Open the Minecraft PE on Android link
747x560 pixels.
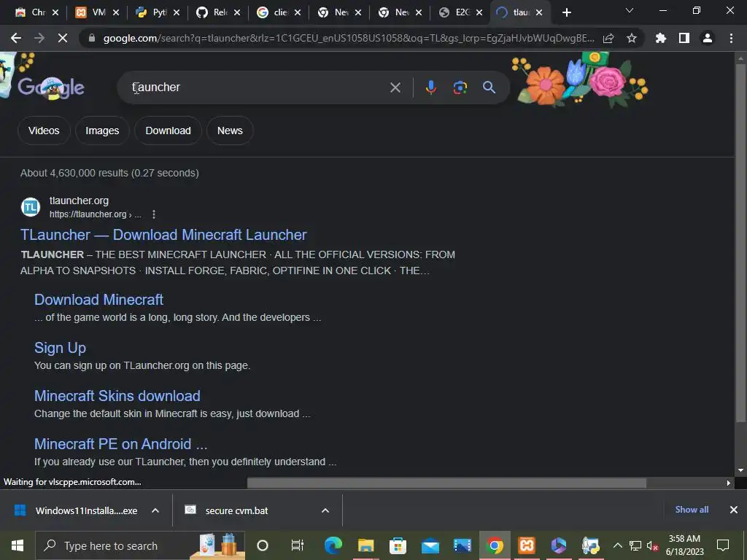120,444
